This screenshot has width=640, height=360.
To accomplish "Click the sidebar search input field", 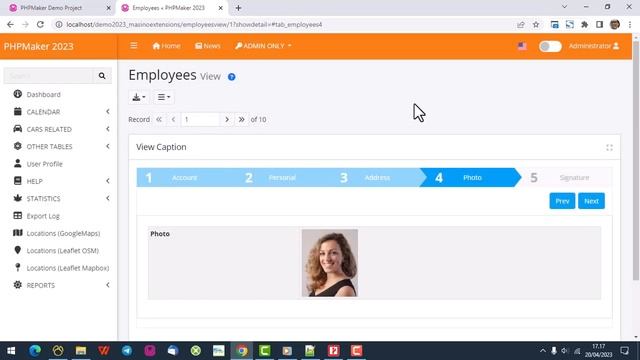I will click(x=48, y=76).
